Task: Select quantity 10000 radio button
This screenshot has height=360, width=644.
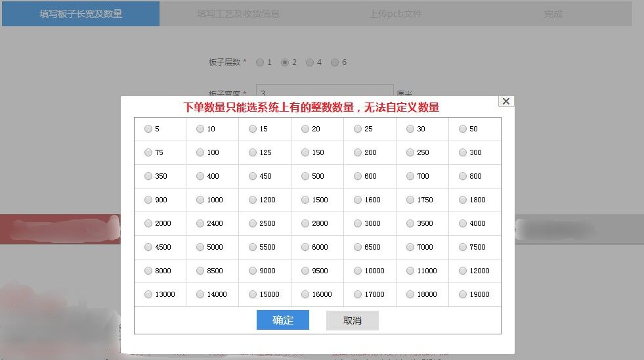Action: [x=358, y=271]
